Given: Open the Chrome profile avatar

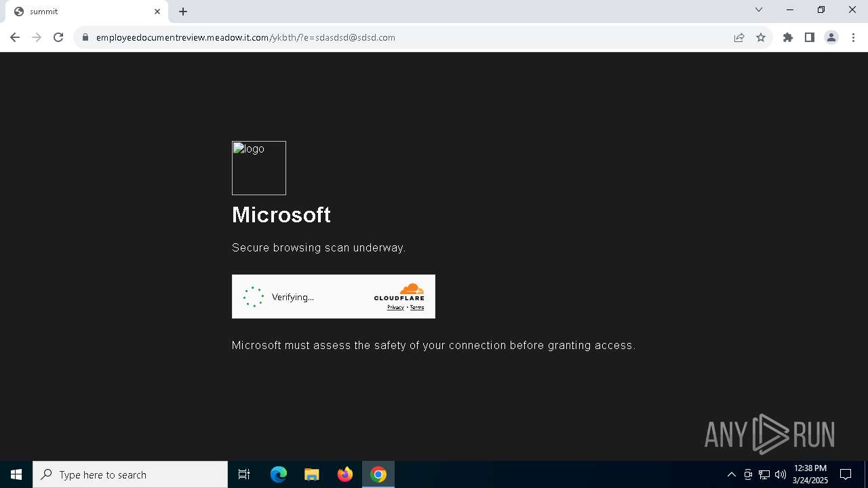Looking at the screenshot, I should tap(831, 37).
